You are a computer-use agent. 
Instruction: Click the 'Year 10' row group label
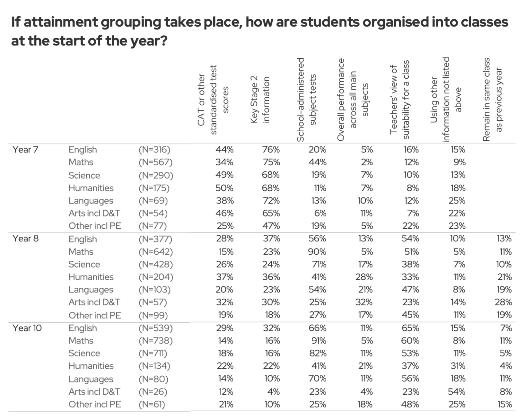point(27,328)
